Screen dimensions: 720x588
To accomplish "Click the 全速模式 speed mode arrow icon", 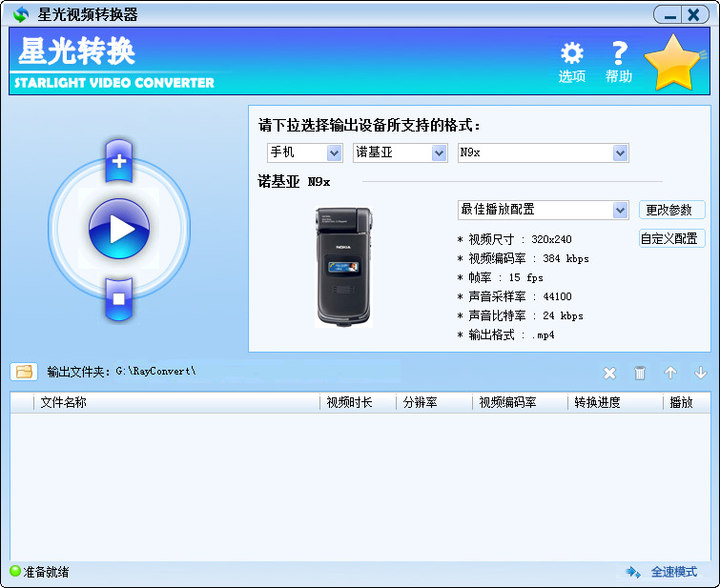I will pyautogui.click(x=633, y=572).
